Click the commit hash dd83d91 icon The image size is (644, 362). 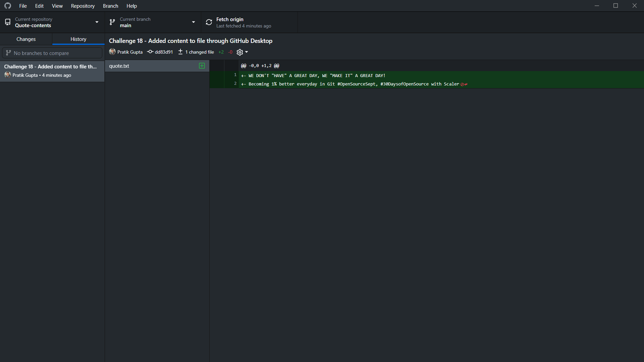pyautogui.click(x=150, y=52)
